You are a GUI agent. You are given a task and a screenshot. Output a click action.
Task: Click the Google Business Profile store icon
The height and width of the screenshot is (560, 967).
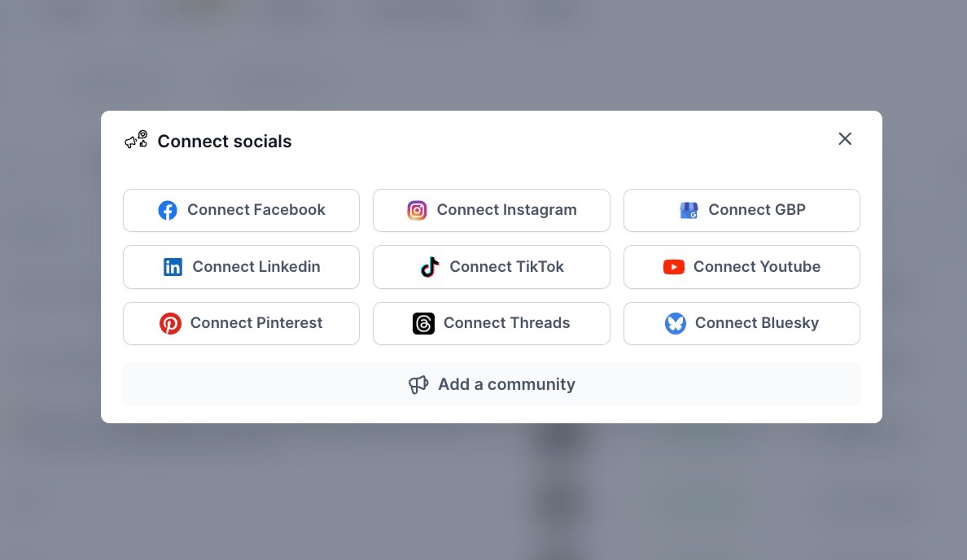point(689,211)
